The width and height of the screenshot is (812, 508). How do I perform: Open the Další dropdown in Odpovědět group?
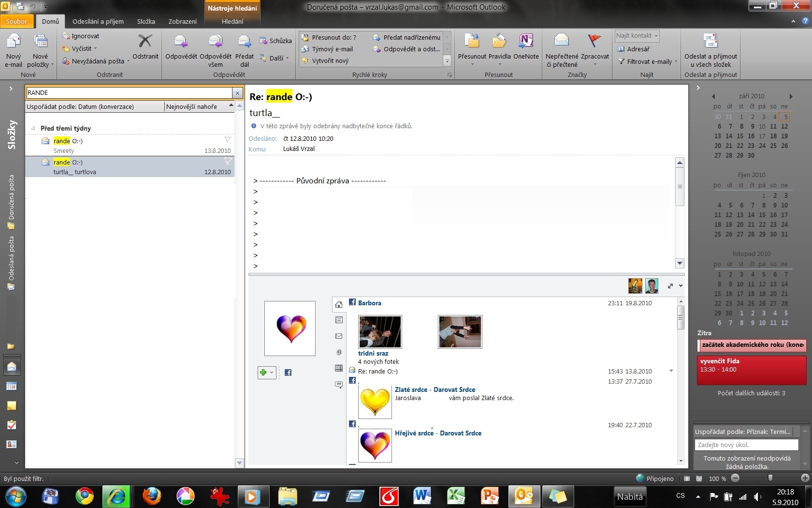[x=275, y=58]
